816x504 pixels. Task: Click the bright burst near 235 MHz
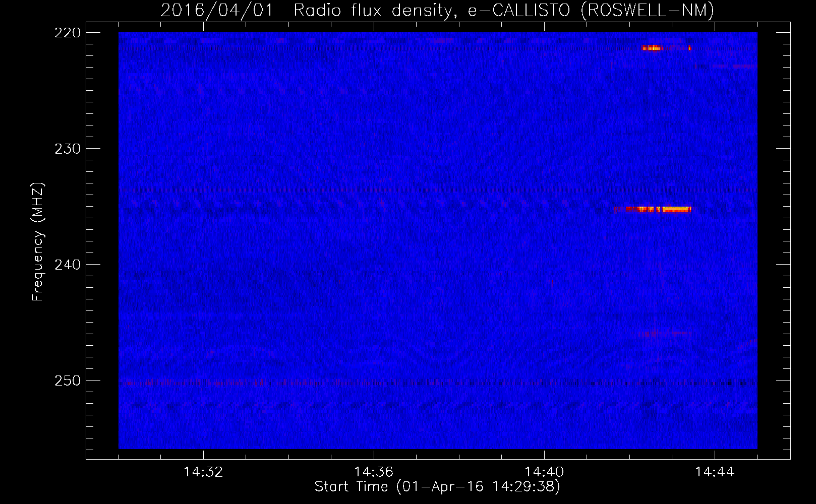653,209
